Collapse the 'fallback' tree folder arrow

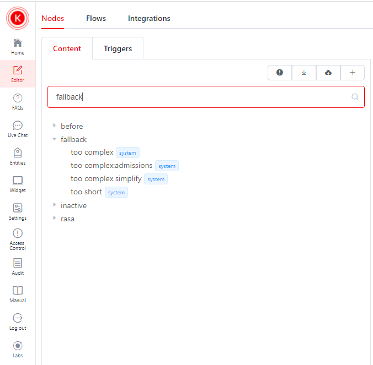pos(54,139)
